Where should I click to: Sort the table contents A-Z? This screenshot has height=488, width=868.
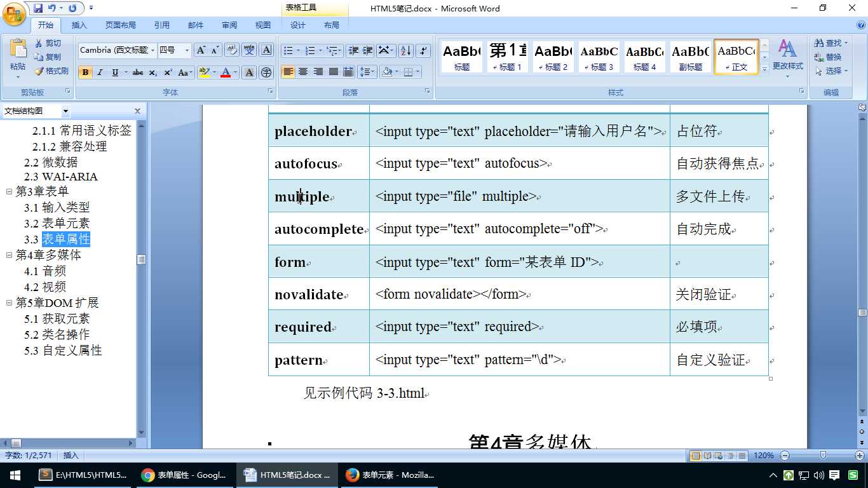tap(406, 50)
